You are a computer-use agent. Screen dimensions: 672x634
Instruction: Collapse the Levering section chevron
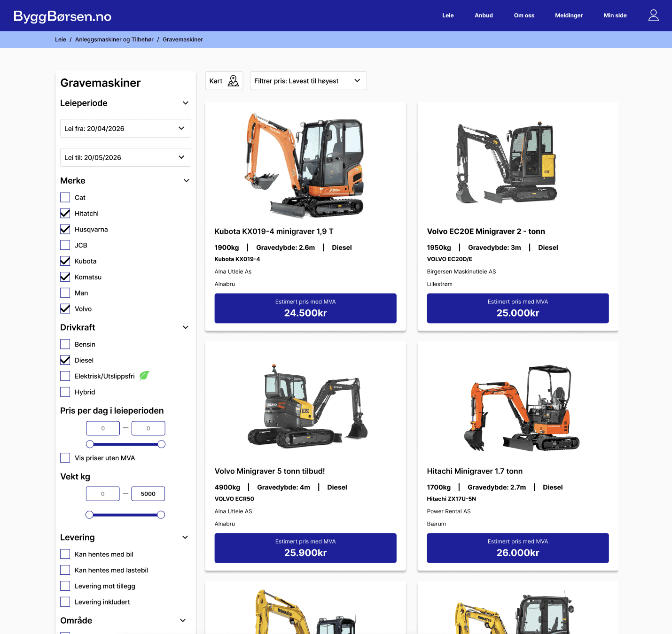[x=185, y=537]
